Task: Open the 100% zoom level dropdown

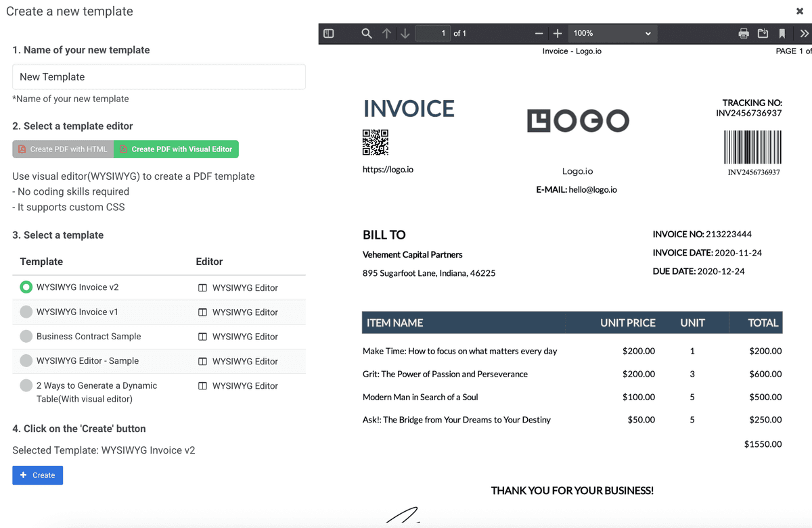Action: pos(612,33)
